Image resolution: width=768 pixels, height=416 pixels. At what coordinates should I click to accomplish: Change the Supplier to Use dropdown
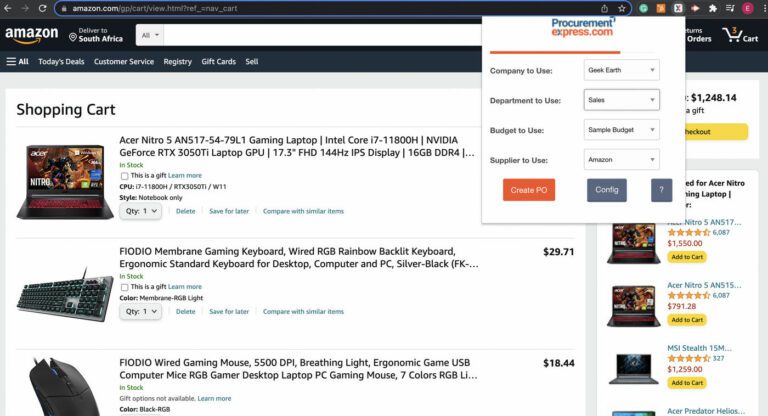621,159
